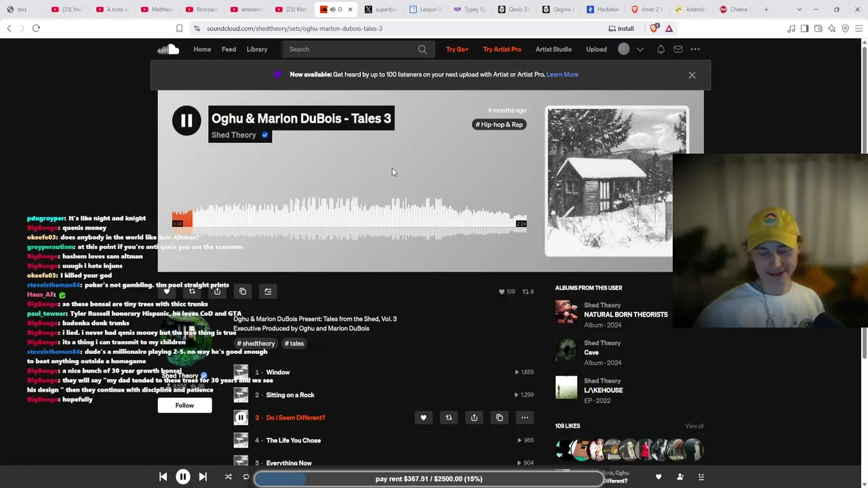
Task: Click the address bar URL
Action: tap(294, 28)
